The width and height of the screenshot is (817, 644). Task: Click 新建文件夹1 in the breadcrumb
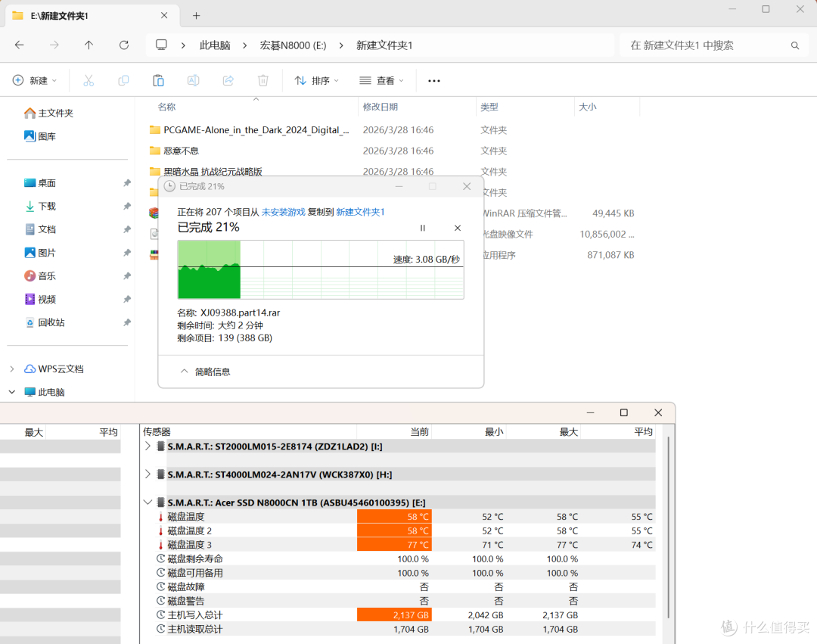pyautogui.click(x=384, y=46)
